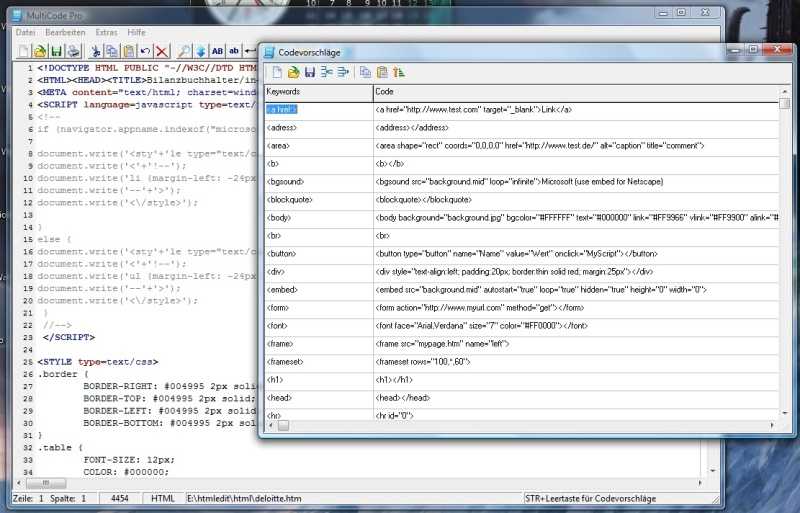The height and width of the screenshot is (513, 800).
Task: Click Codevorschläge vertical scrollbar thumb
Action: 784,104
